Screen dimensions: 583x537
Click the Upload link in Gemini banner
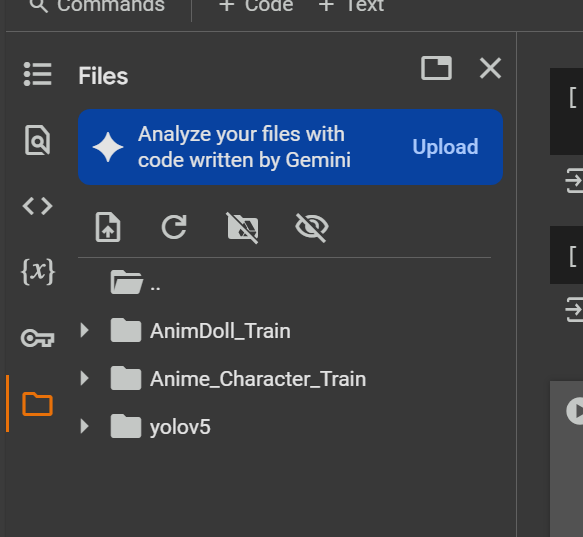(x=445, y=147)
